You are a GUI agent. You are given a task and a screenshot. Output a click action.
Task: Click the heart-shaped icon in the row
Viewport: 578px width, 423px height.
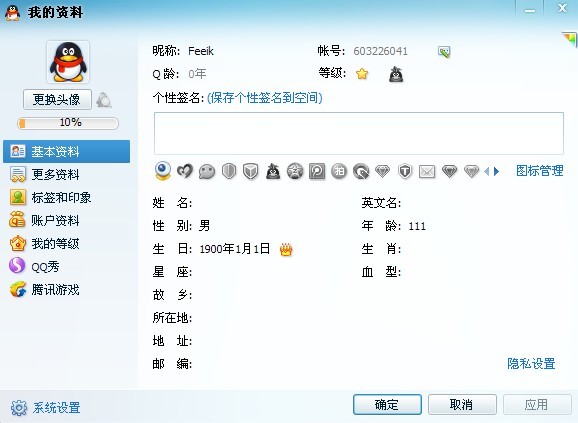click(x=185, y=171)
